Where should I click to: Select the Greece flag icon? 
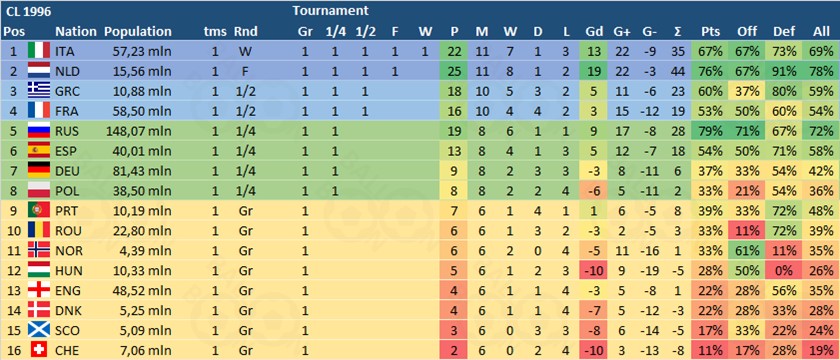click(39, 91)
